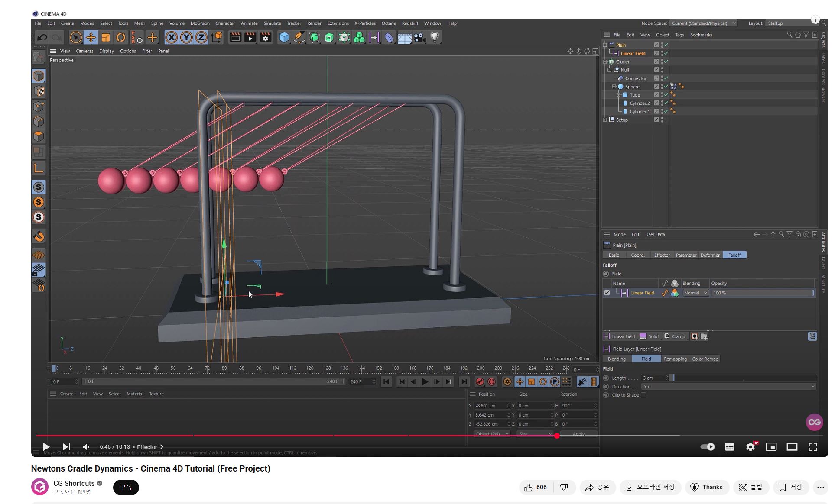
Task: Click the Coordinate System cube icon
Action: pos(217,38)
